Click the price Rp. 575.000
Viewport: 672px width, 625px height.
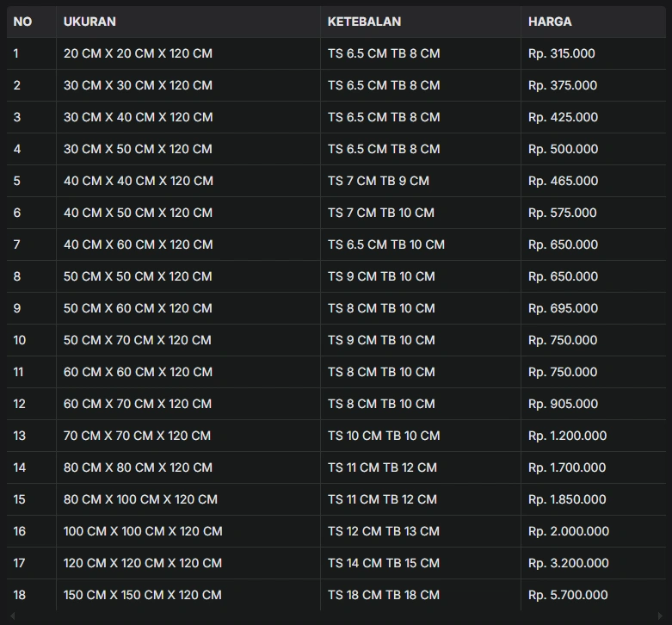[x=562, y=213]
